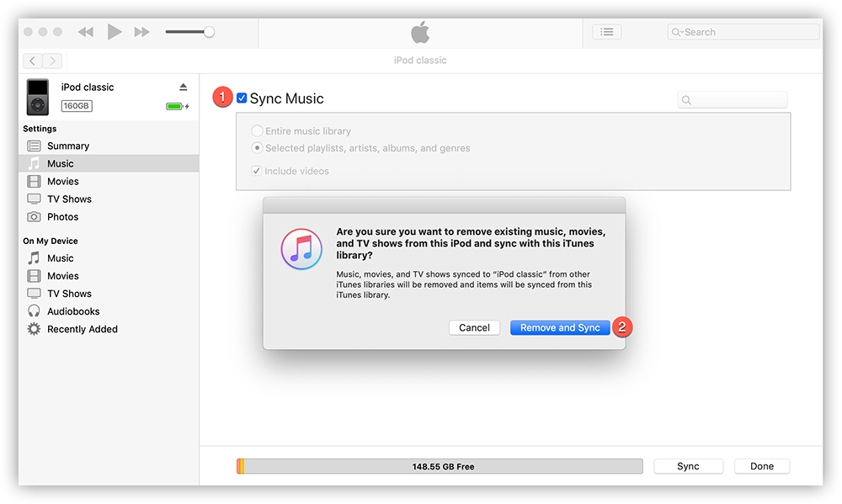Open Summary in Settings sidebar

(67, 146)
